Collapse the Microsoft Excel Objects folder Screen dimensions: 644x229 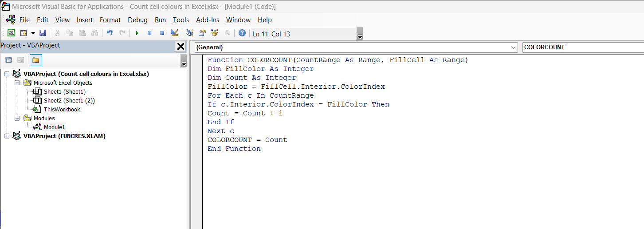pos(17,83)
